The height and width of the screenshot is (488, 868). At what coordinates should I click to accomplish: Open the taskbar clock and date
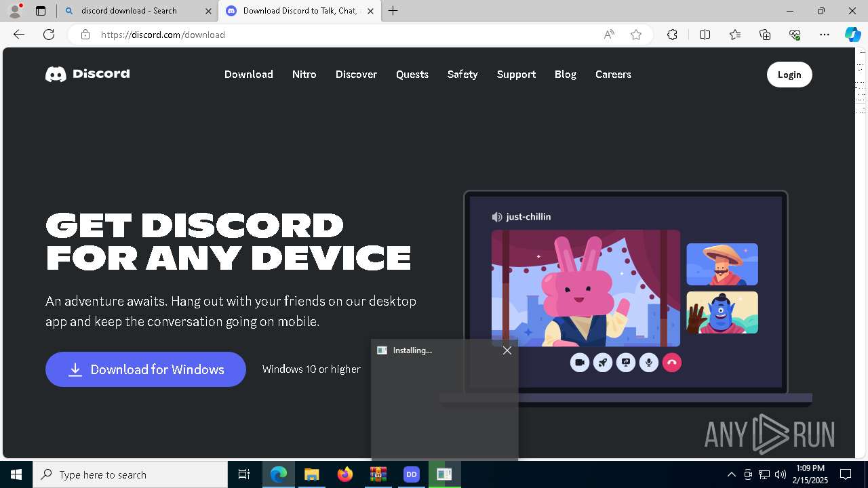(x=811, y=474)
